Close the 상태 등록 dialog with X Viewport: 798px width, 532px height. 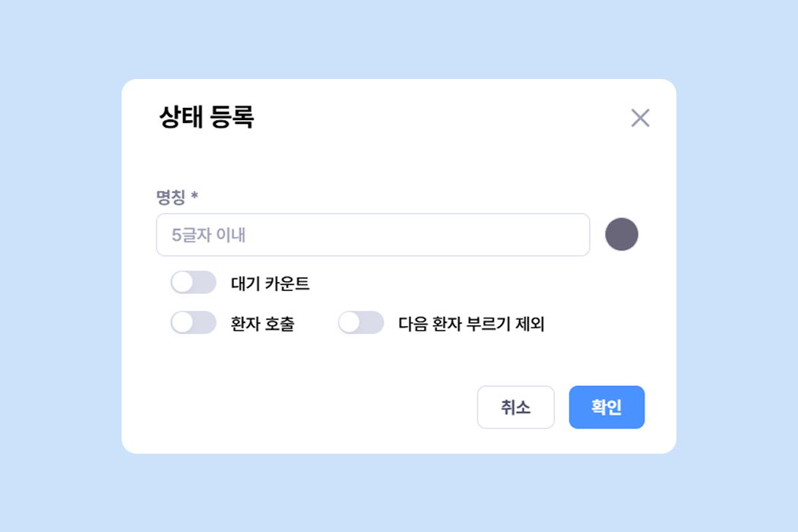(x=640, y=118)
